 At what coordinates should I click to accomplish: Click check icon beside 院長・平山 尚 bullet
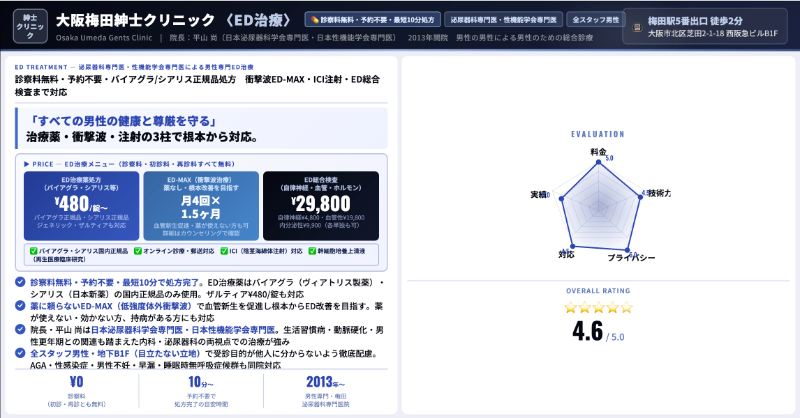[x=21, y=329]
